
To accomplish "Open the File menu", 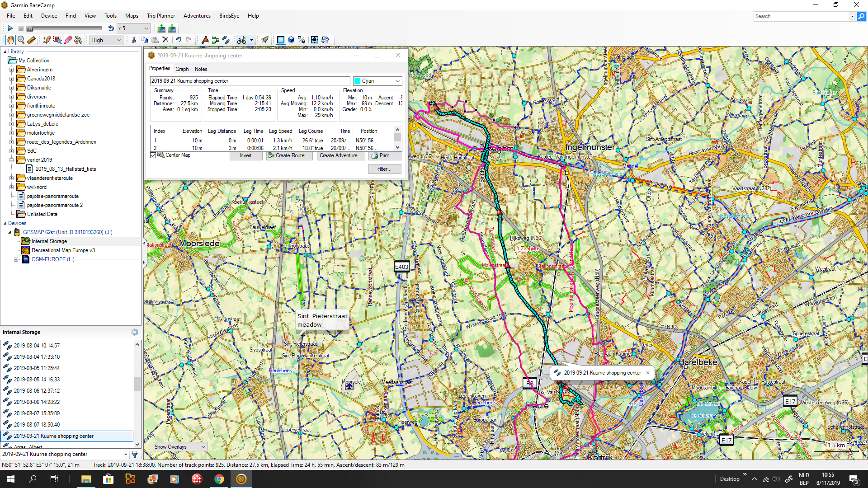I will (x=11, y=16).
